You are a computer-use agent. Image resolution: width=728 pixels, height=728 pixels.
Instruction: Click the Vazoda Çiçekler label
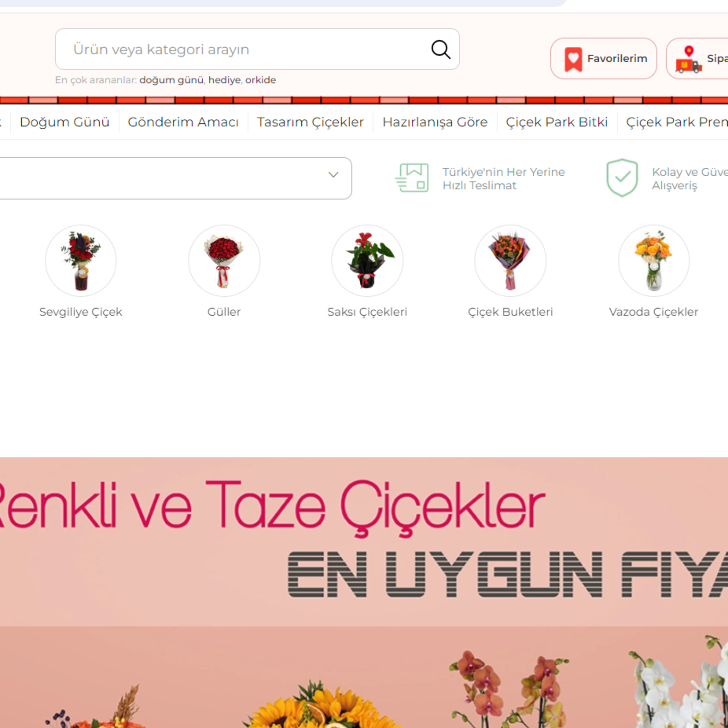(x=654, y=312)
